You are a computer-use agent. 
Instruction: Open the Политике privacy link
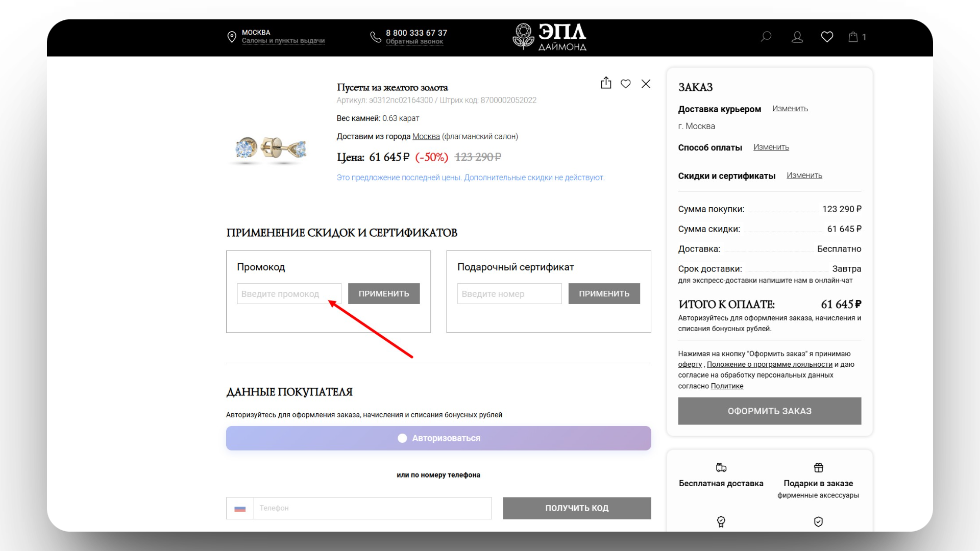coord(727,386)
